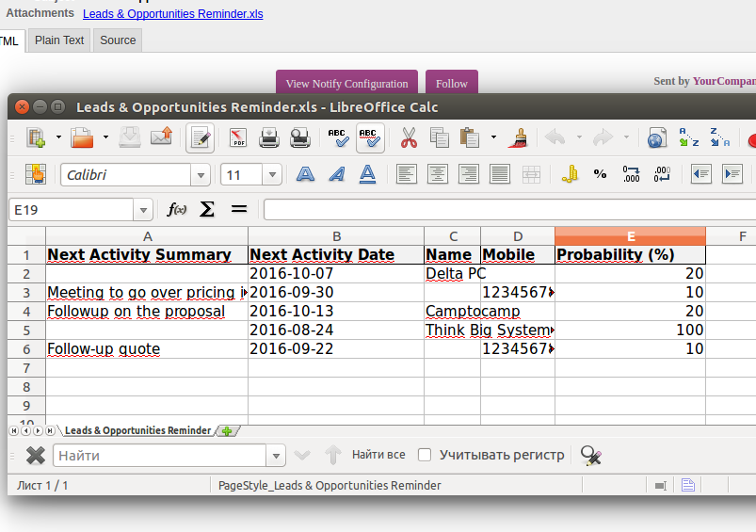756x532 pixels.
Task: Open the Styles and Formatting icon
Action: pos(36,174)
